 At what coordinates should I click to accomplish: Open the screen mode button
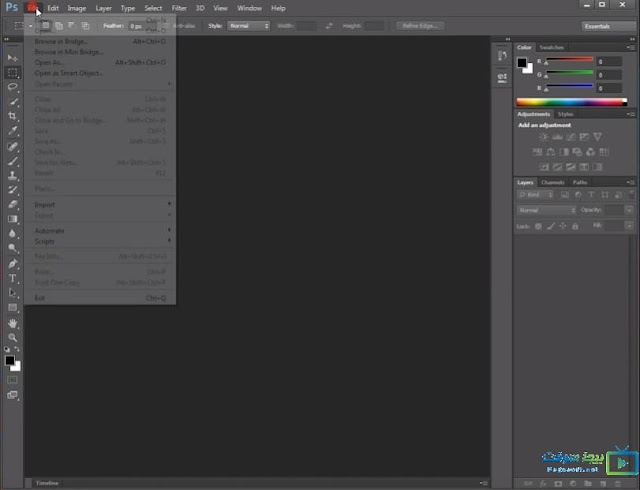point(13,395)
